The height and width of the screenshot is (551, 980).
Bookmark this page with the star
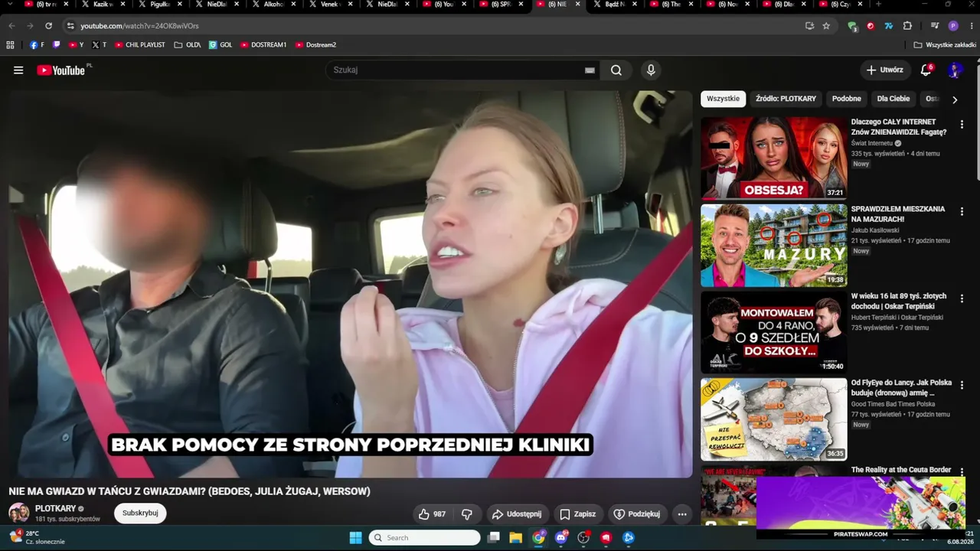826,26
